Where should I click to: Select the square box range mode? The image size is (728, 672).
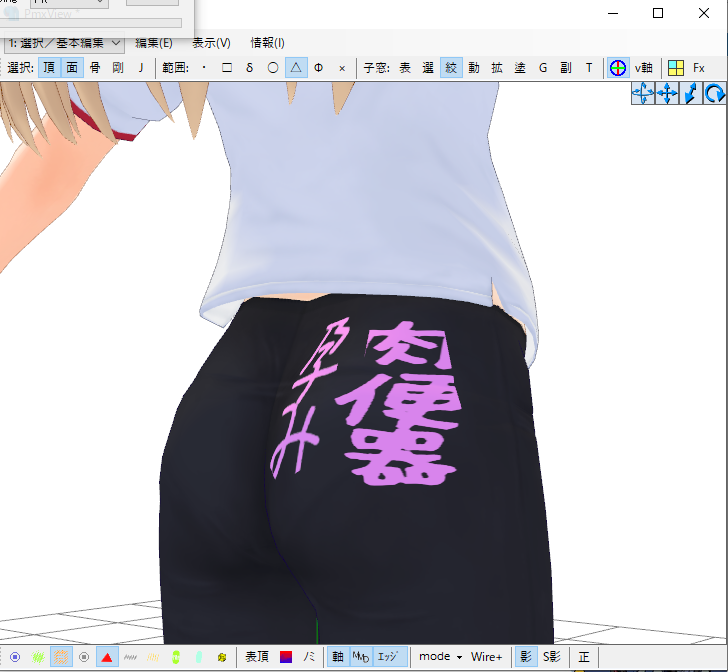227,68
